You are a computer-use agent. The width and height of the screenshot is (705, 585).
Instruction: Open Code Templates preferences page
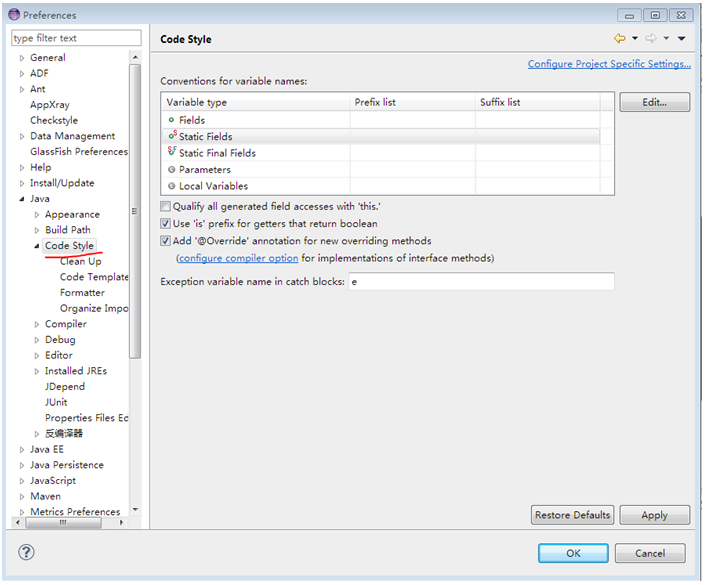point(94,277)
